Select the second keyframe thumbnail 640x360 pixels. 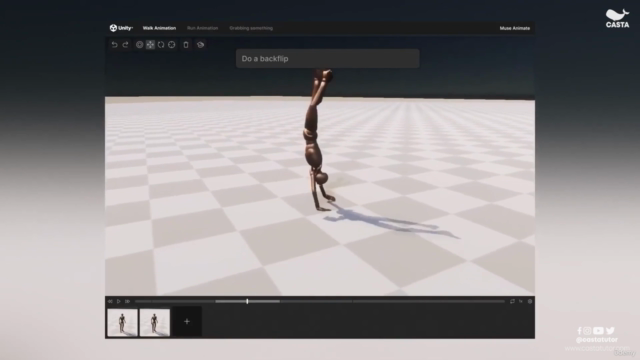(155, 322)
